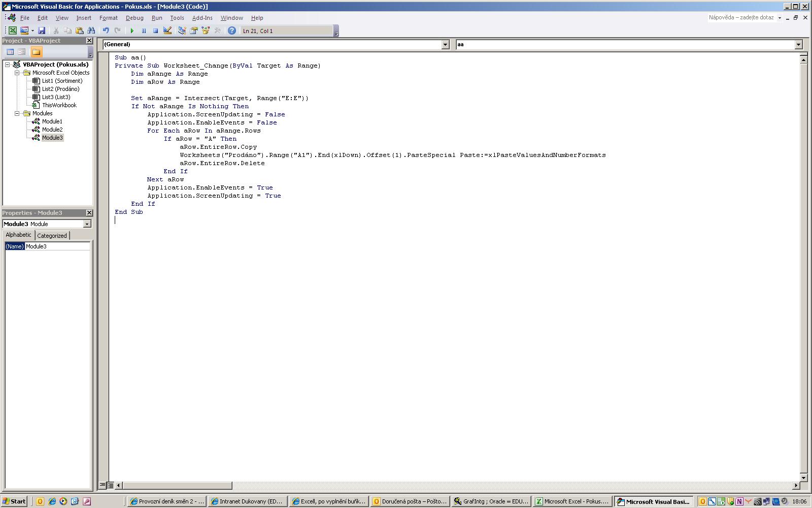The image size is (812, 508).
Task: Click the Redo arrow icon
Action: point(117,30)
